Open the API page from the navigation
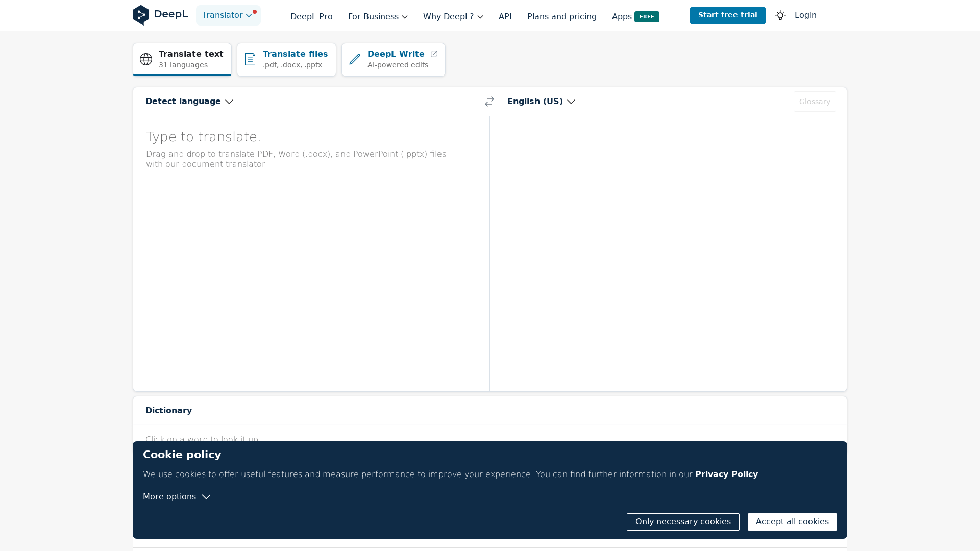Viewport: 980px width, 551px height. point(505,16)
